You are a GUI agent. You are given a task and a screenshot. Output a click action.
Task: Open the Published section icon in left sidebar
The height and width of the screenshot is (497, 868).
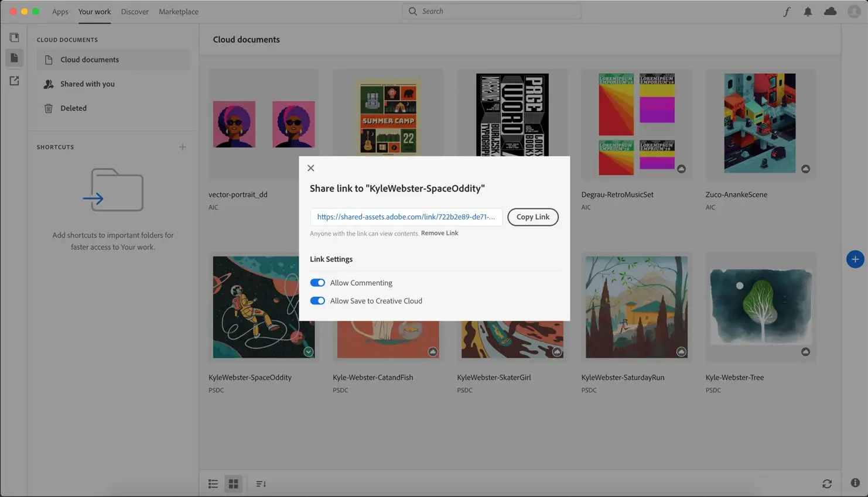(14, 80)
